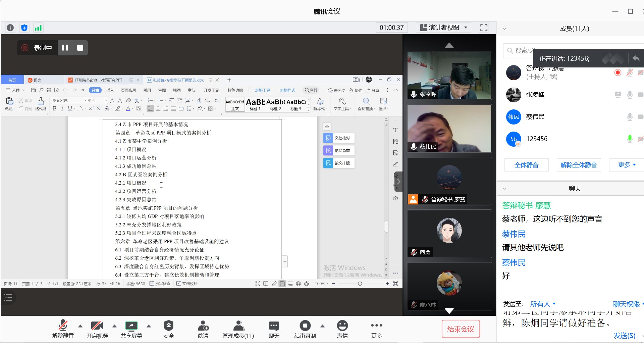
Task: Check network signal status icon
Action: tap(38, 28)
